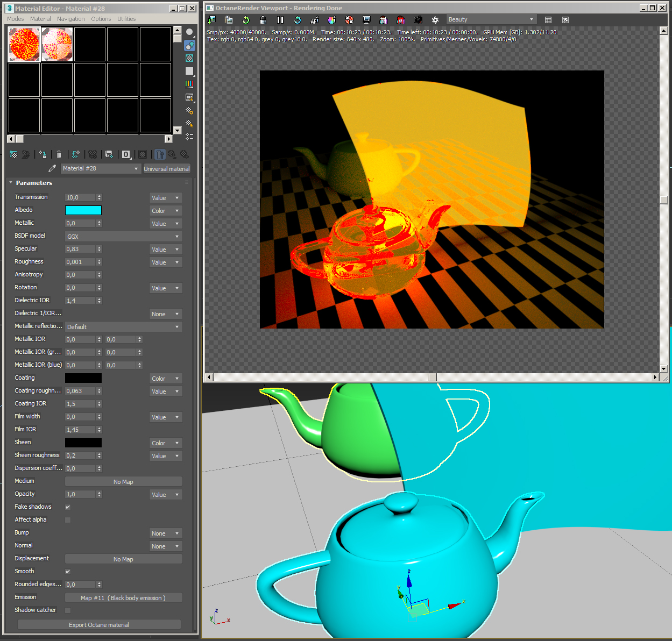672x641 pixels.
Task: Click Put to Library floppy disk icon
Action: 109,154
